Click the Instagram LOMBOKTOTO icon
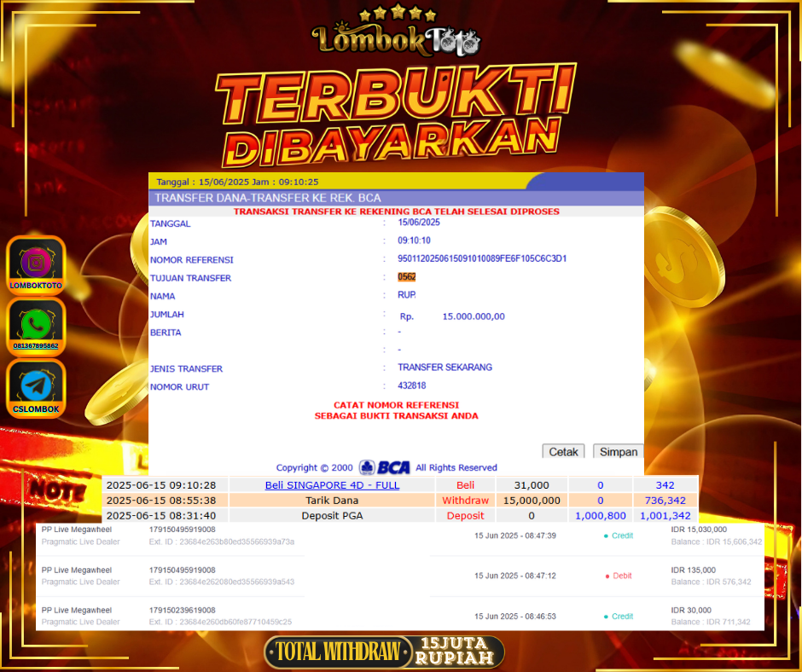Image resolution: width=802 pixels, height=672 pixels. (36, 262)
